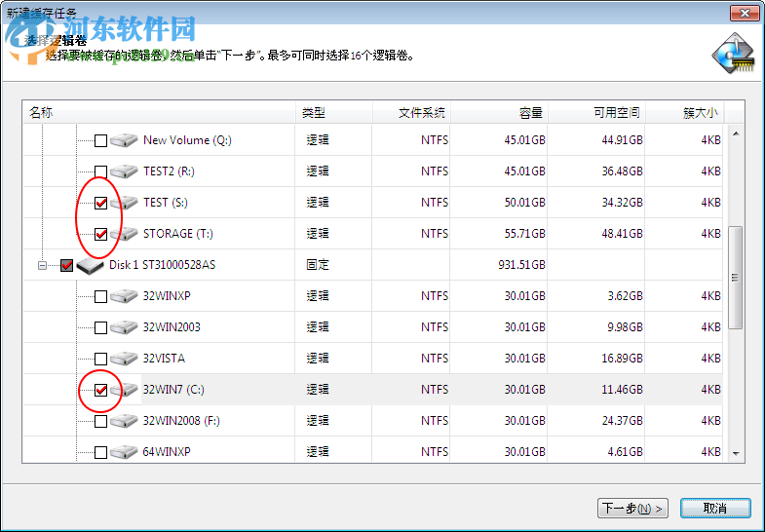Image resolution: width=765 pixels, height=532 pixels.
Task: Close the 新建缓存任务 dialog
Action: click(x=745, y=14)
